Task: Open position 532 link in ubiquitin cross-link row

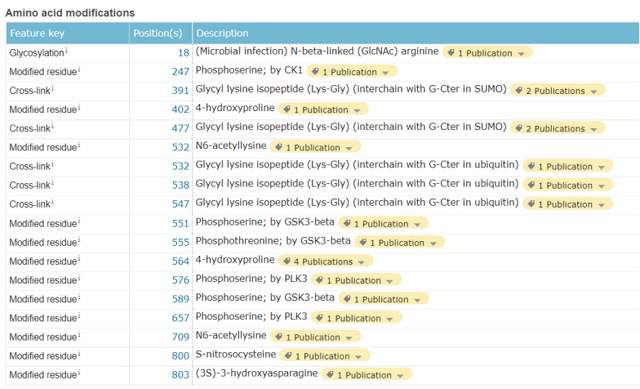Action: pos(180,166)
